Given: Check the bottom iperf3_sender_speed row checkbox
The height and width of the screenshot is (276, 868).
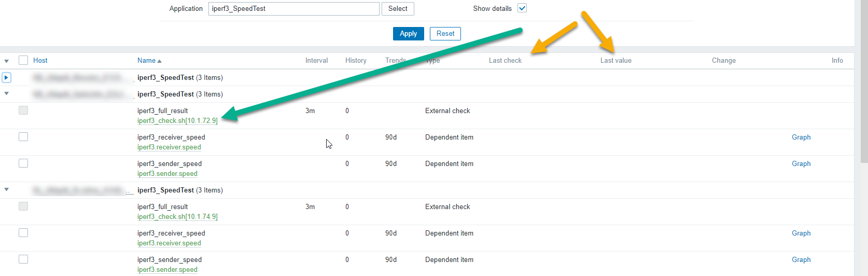Looking at the screenshot, I should [23, 259].
